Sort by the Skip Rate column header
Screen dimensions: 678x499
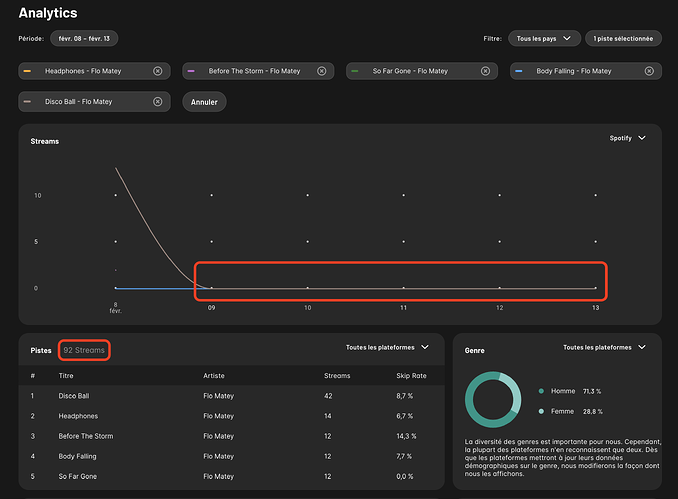point(411,375)
